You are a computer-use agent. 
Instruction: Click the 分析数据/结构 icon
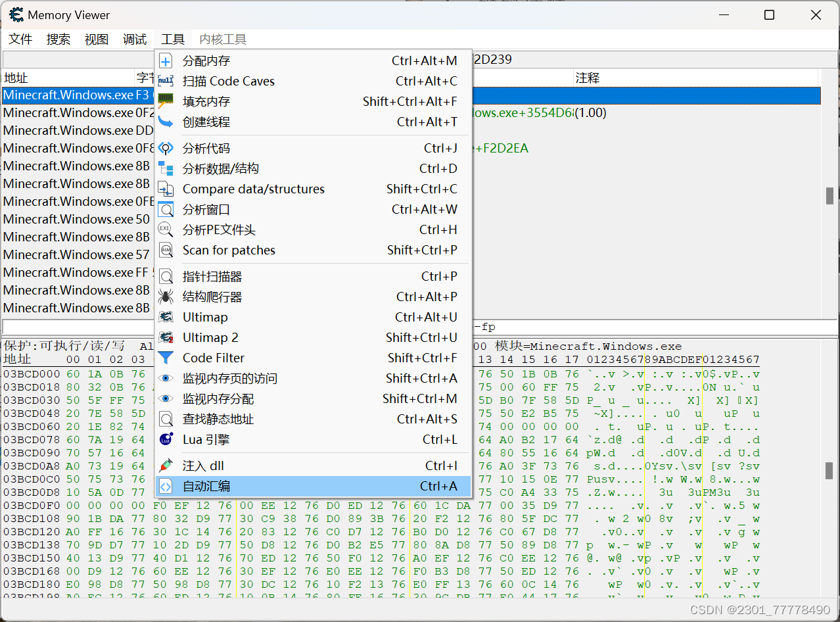click(x=166, y=169)
